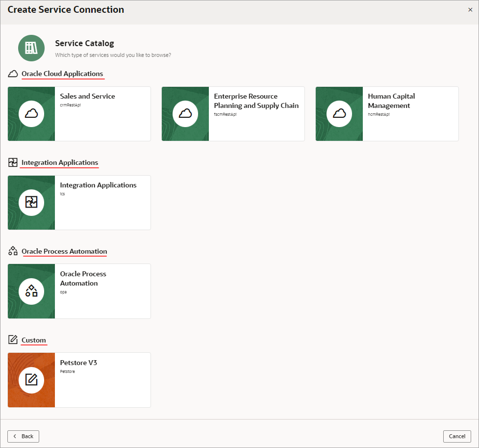Click the puzzle icon beside the Integration Applications heading
The image size is (479, 448).
tap(12, 162)
